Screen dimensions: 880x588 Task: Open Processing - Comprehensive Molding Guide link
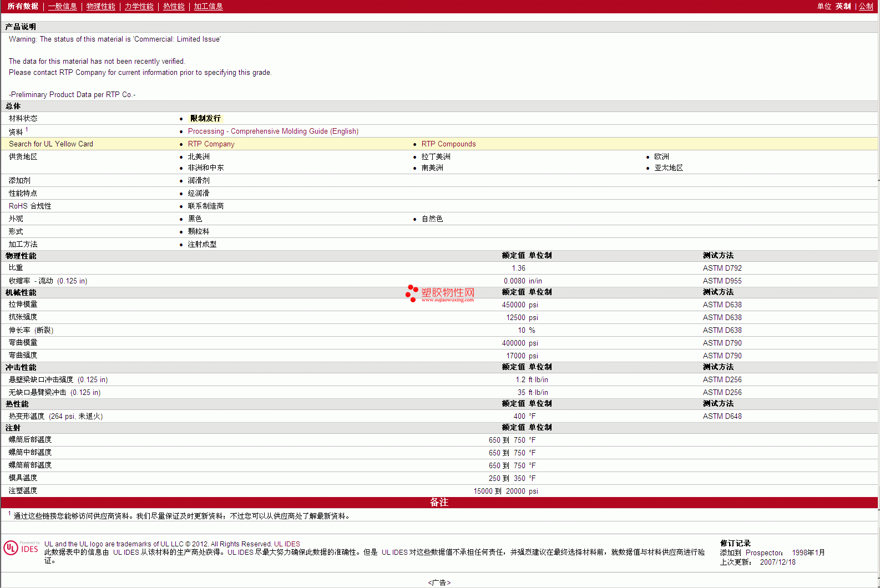[x=273, y=131]
